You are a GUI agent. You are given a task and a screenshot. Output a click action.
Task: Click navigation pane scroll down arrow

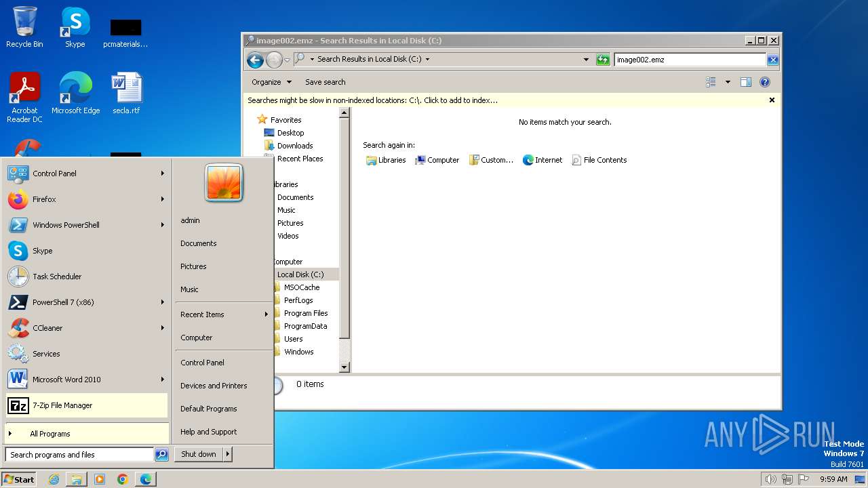coord(344,367)
